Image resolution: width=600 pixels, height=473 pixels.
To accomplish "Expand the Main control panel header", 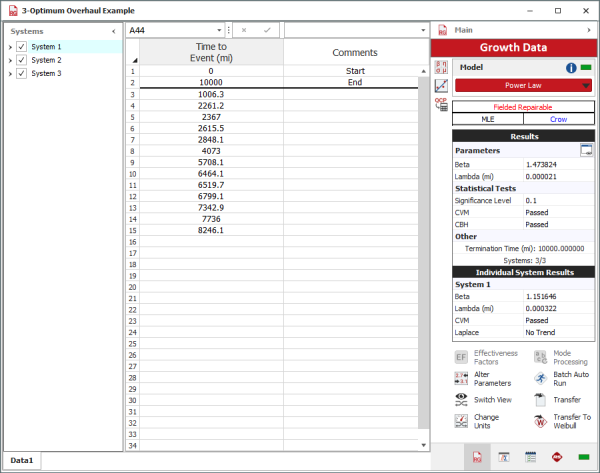I will click(x=588, y=31).
